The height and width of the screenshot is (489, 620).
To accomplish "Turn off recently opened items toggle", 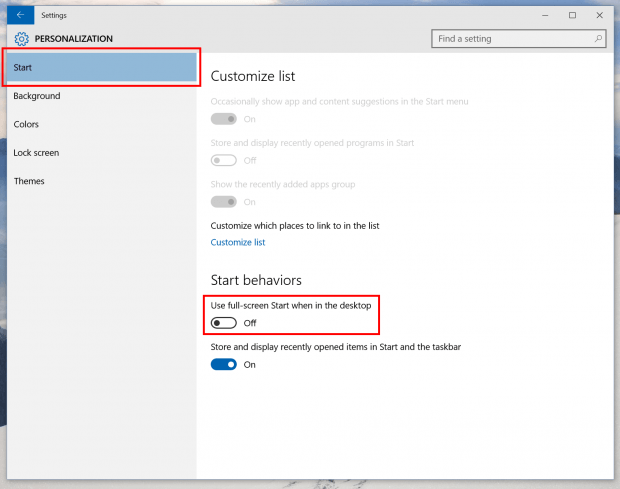I will coord(224,364).
